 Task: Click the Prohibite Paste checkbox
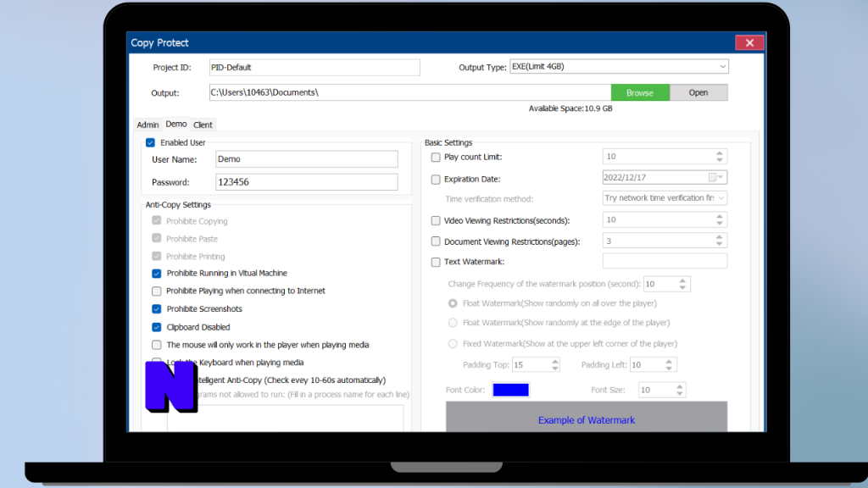(157, 238)
